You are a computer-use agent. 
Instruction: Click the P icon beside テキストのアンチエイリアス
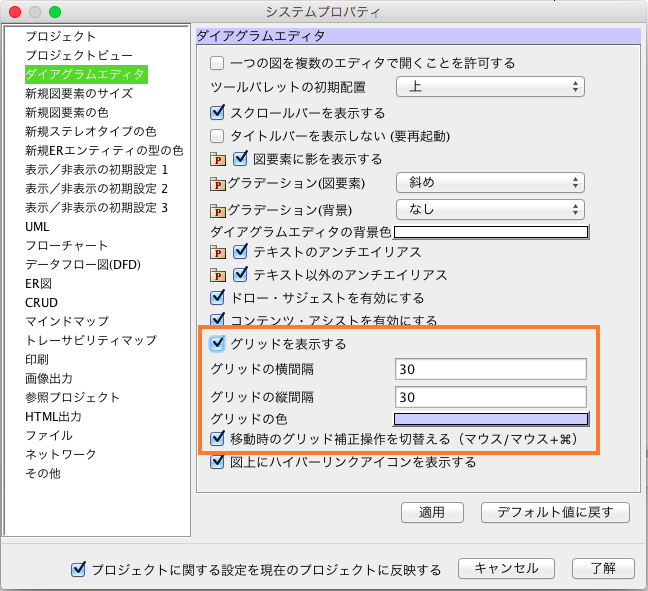tap(218, 252)
